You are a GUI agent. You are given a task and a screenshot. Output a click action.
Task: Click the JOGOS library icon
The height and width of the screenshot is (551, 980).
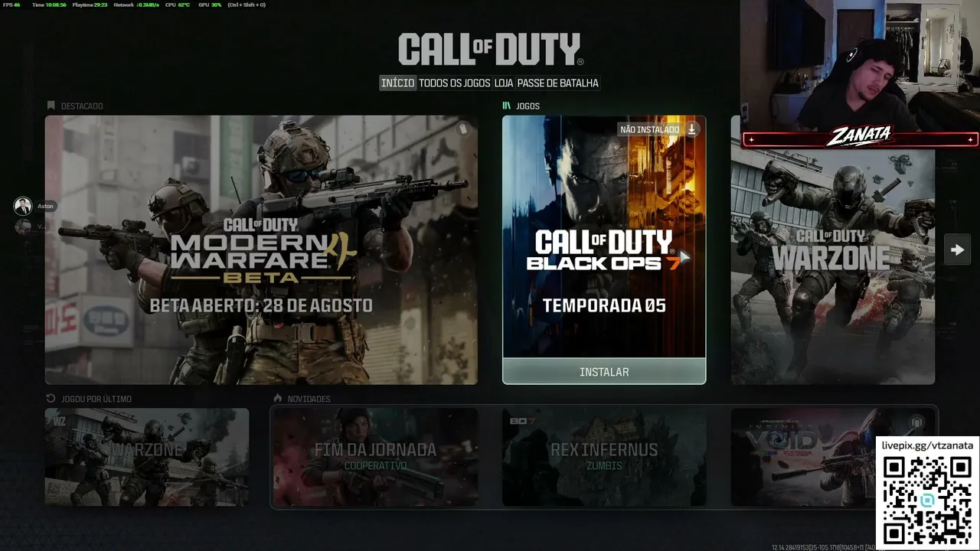point(507,106)
